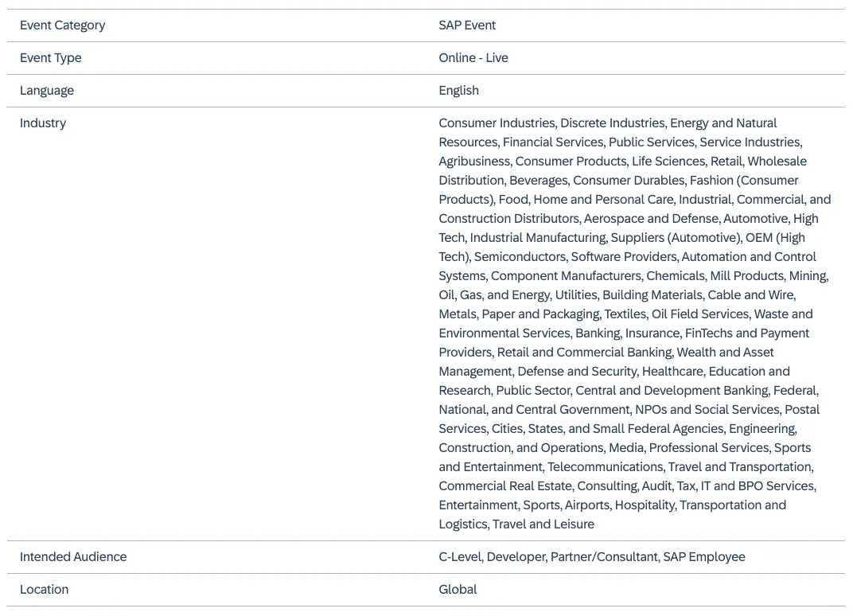Select the SAP Event value text
Viewport: 853px width, 616px height.
coord(467,25)
